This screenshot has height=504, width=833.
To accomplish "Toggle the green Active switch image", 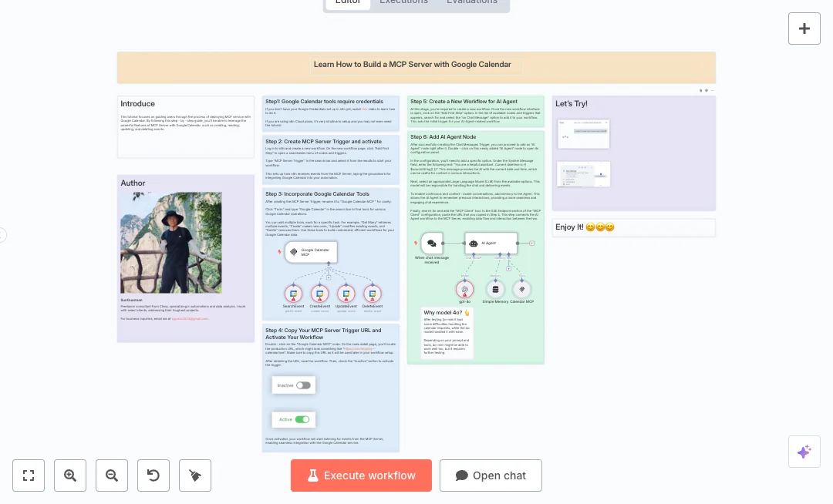I will click(302, 419).
